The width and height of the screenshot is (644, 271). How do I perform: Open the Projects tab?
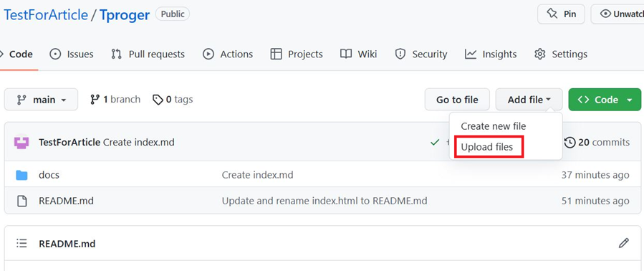pyautogui.click(x=297, y=54)
